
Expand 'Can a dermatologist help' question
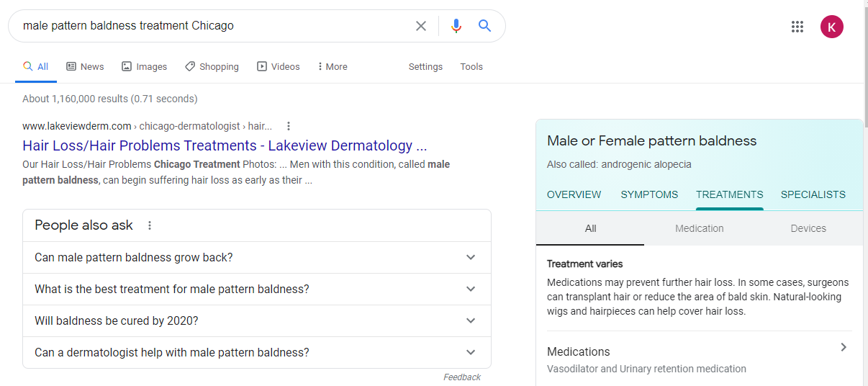pos(471,352)
